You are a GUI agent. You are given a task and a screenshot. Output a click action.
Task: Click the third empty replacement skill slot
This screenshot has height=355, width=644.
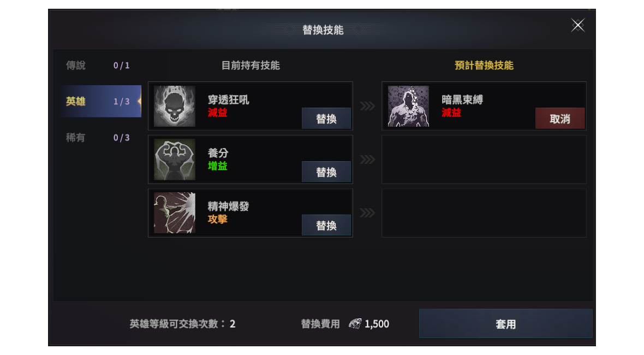coord(484,213)
